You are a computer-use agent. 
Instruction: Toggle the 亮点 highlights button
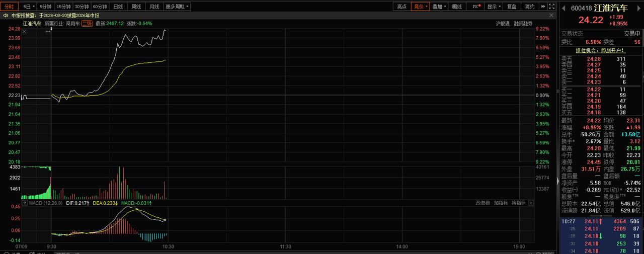[401, 7]
